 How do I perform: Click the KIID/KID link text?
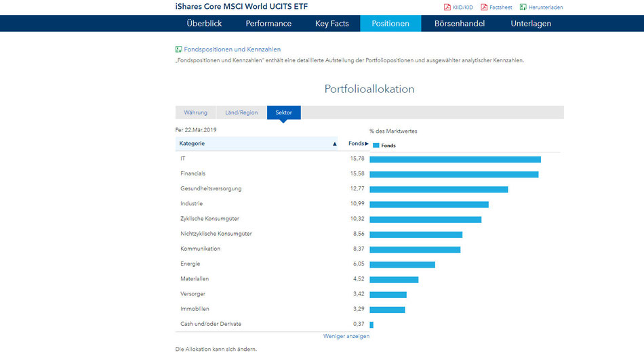(x=463, y=7)
